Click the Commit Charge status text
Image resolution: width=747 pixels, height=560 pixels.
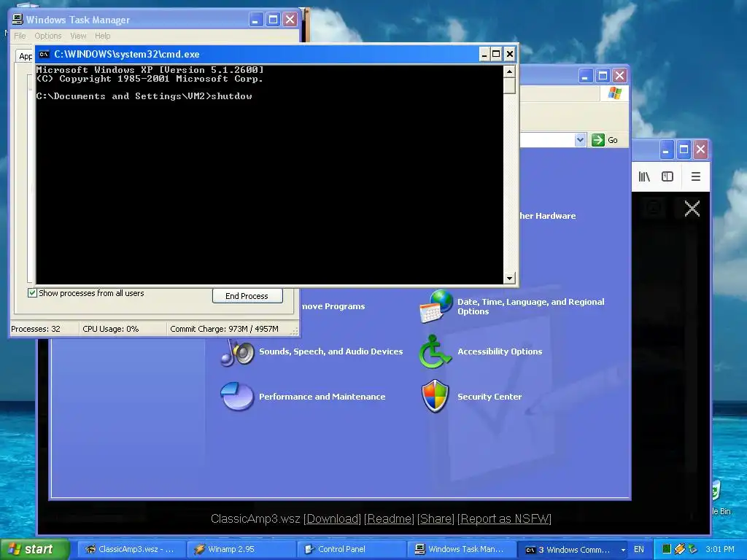(x=224, y=329)
